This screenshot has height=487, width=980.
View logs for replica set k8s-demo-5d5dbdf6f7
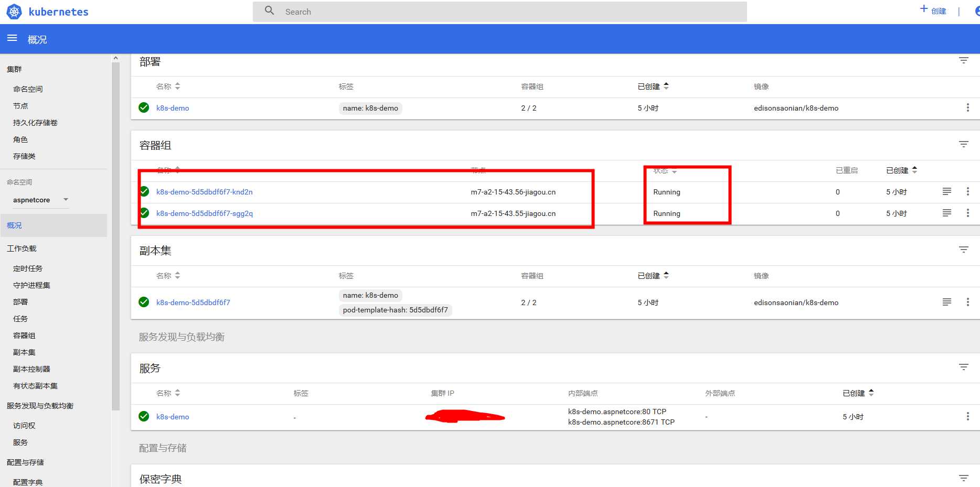(x=947, y=302)
